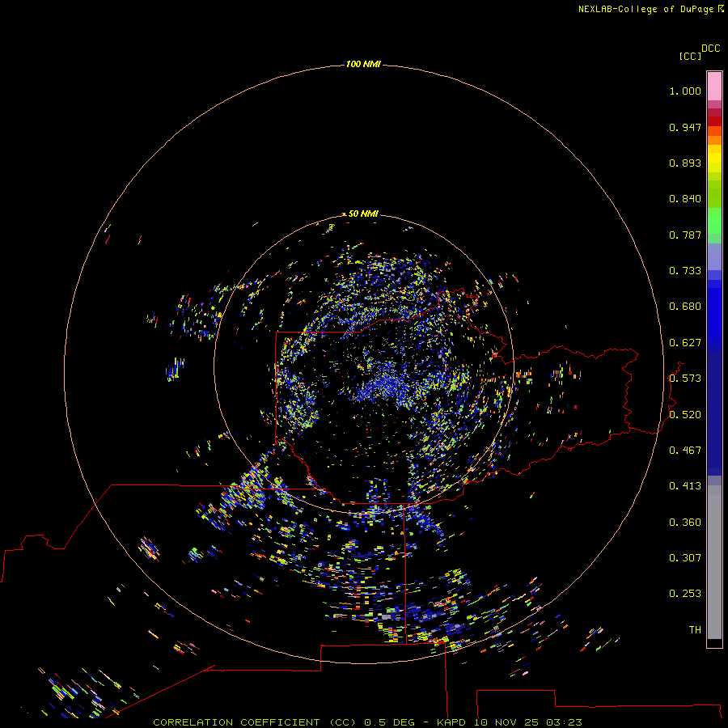Click the 0.520 legend value

685,415
